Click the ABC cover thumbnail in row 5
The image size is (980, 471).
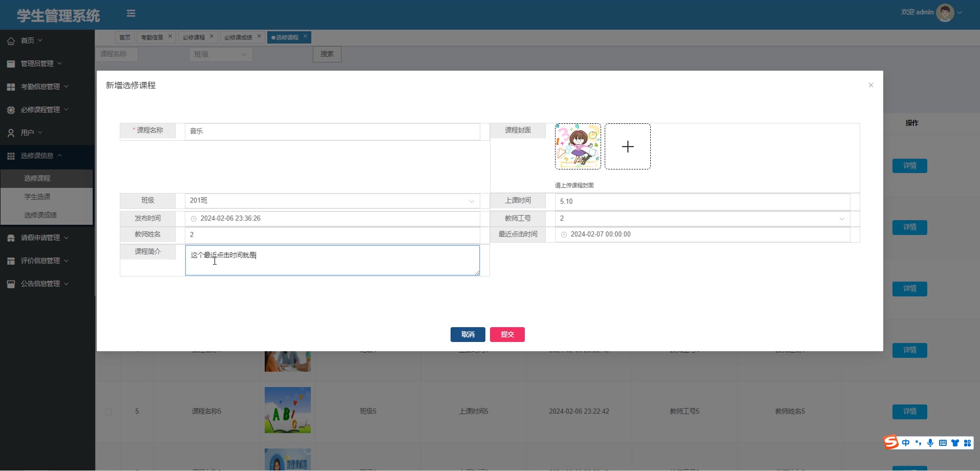click(288, 410)
